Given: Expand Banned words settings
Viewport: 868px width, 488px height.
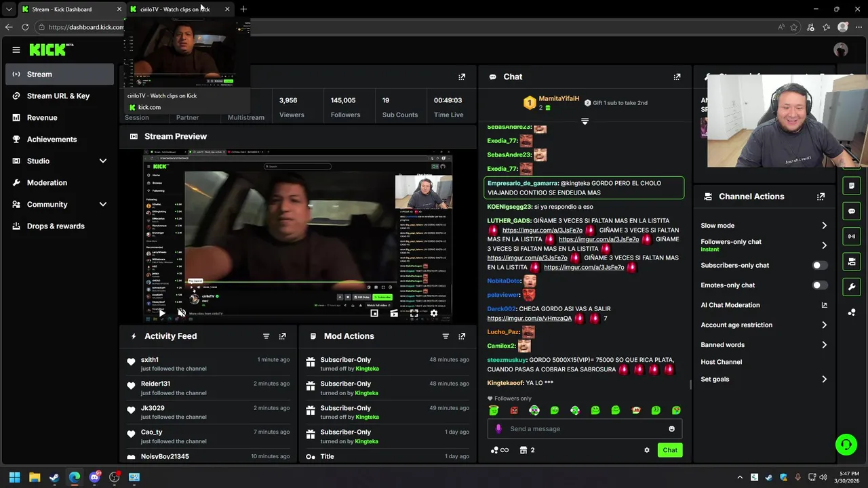Looking at the screenshot, I should point(824,345).
